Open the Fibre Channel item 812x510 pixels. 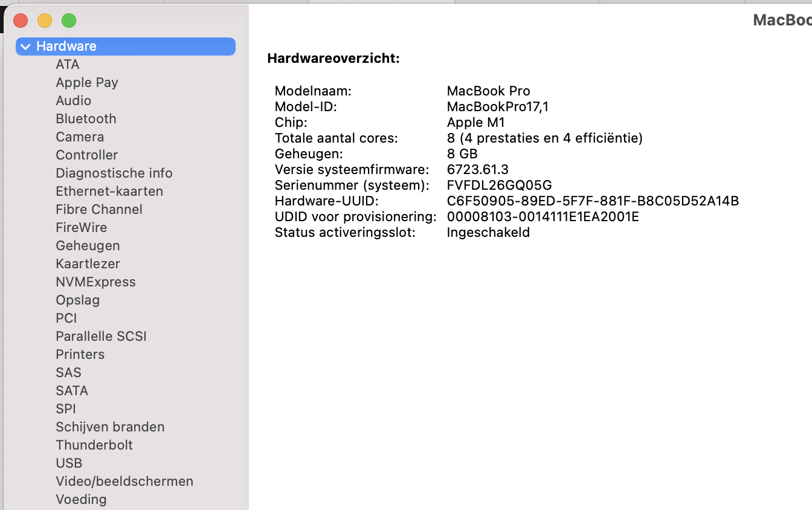[99, 210]
